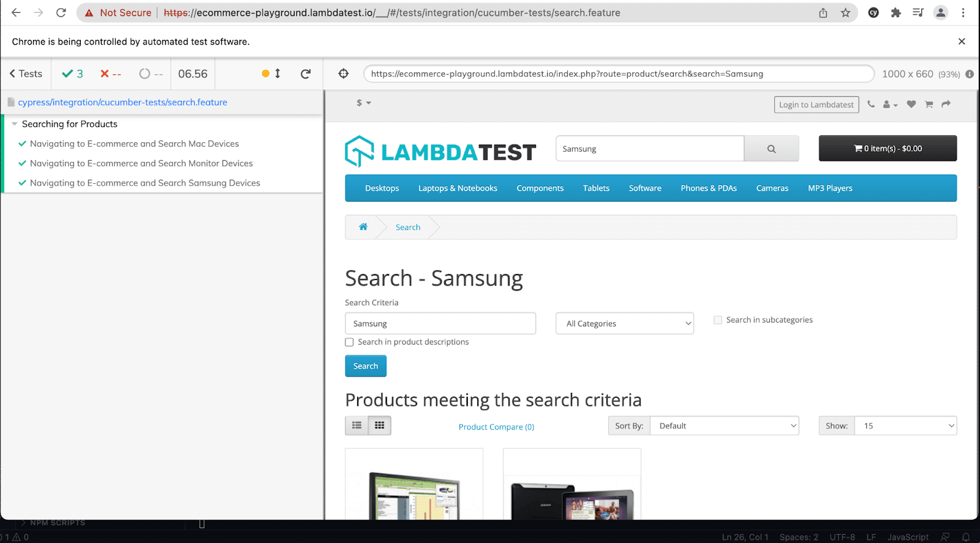Select the Search Monitor Devices test

[x=141, y=164]
